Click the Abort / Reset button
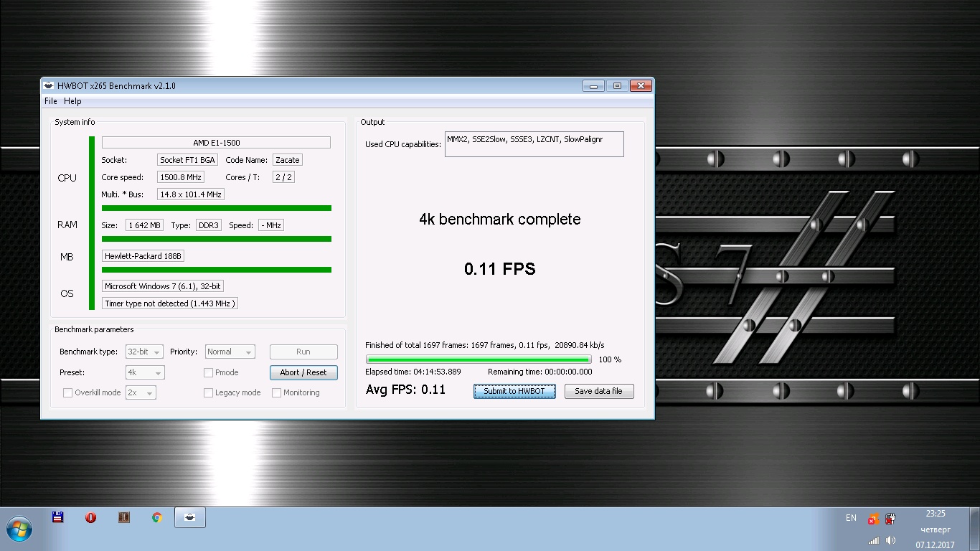Image resolution: width=980 pixels, height=551 pixels. point(303,372)
